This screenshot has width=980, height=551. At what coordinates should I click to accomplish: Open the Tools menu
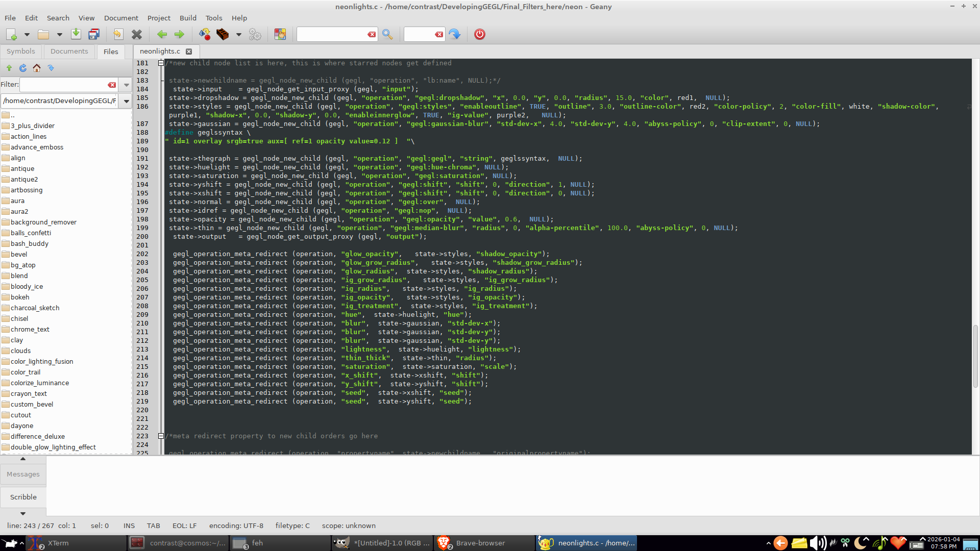(x=214, y=18)
